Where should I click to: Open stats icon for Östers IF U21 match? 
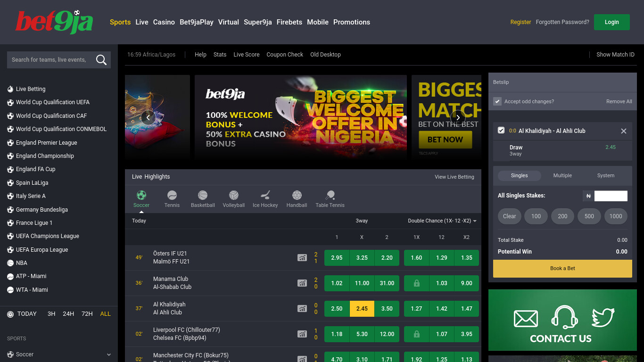[x=302, y=258]
